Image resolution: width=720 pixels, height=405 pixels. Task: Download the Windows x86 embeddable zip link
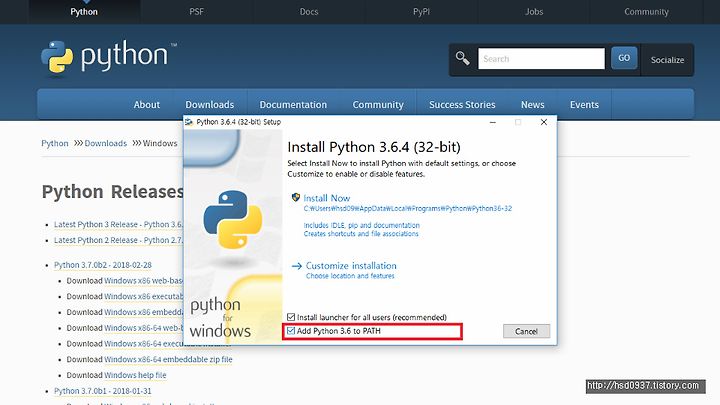click(x=144, y=312)
